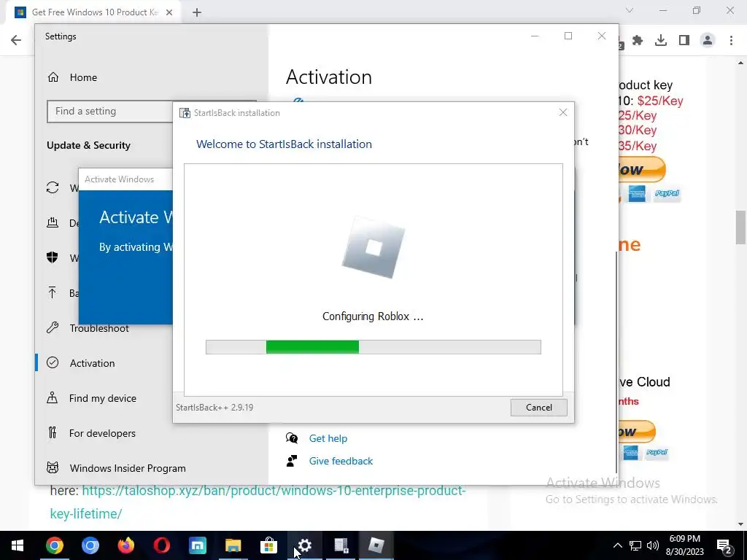Screen dimensions: 747x560
Task: Click the Delivery Optimization tray icon
Action: [x=53, y=222]
